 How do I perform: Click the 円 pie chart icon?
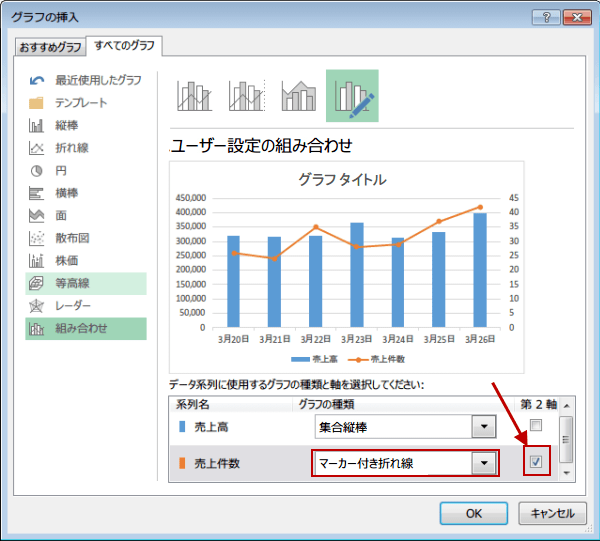[36, 171]
